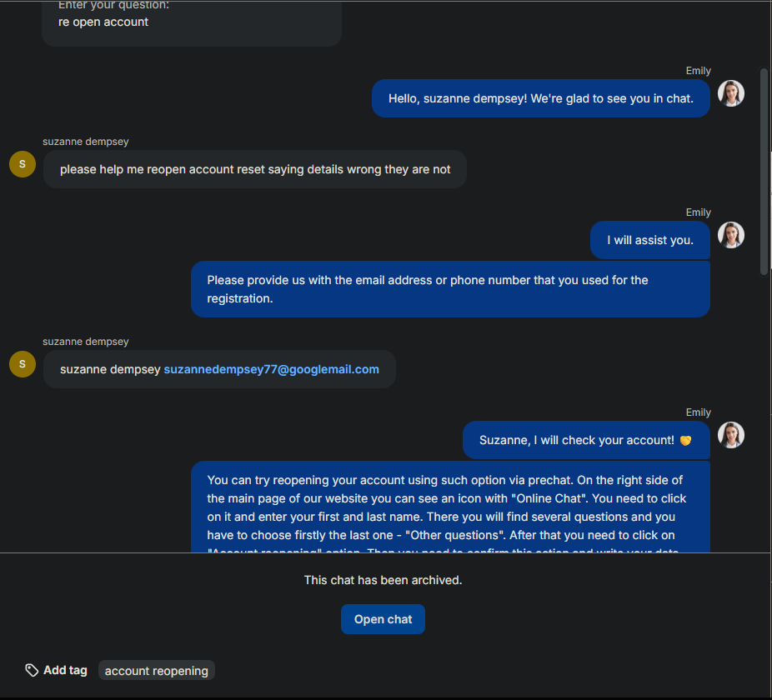Viewport: 772px width, 700px height.
Task: Click the long "You can try reopening" message
Action: coord(450,507)
